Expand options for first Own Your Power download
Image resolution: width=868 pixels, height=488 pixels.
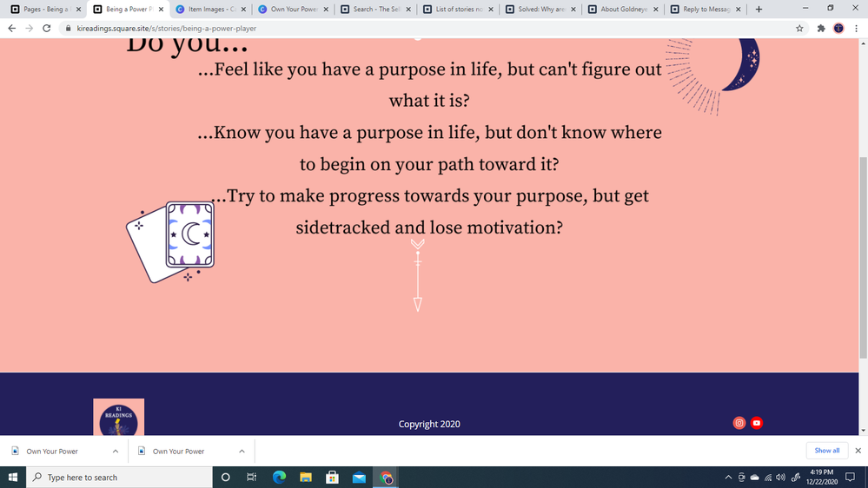(x=116, y=451)
